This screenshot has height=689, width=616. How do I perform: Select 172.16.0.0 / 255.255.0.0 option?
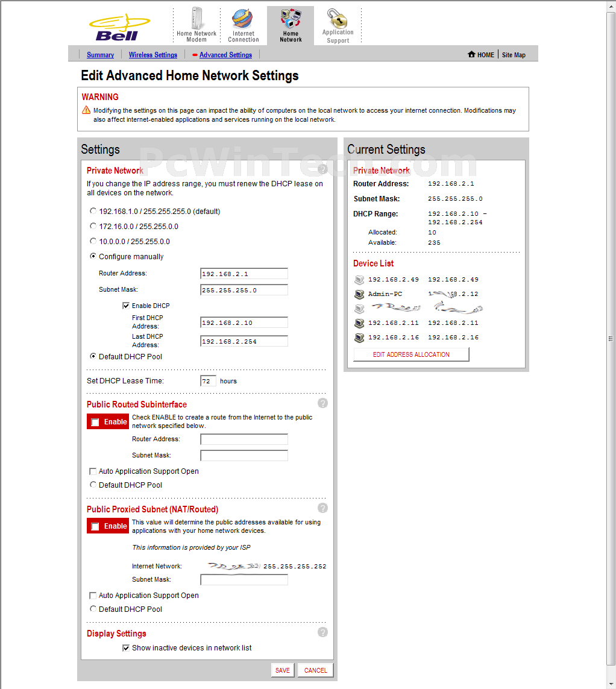pyautogui.click(x=93, y=226)
